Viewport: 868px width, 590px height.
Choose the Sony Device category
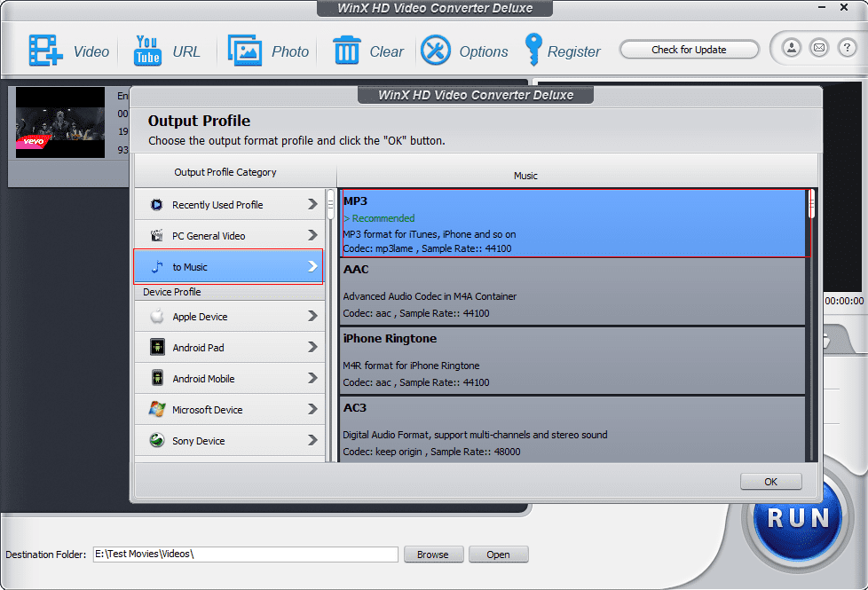[230, 441]
